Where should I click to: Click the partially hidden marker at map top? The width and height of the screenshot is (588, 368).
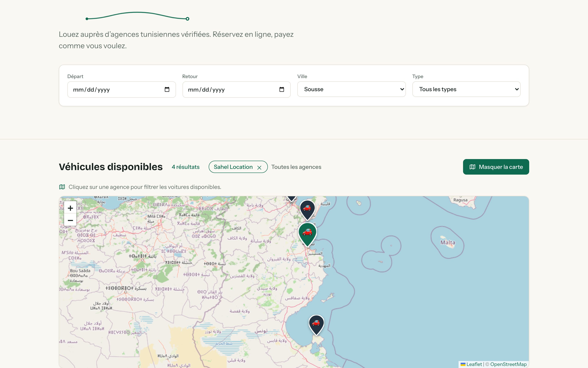pos(291,199)
